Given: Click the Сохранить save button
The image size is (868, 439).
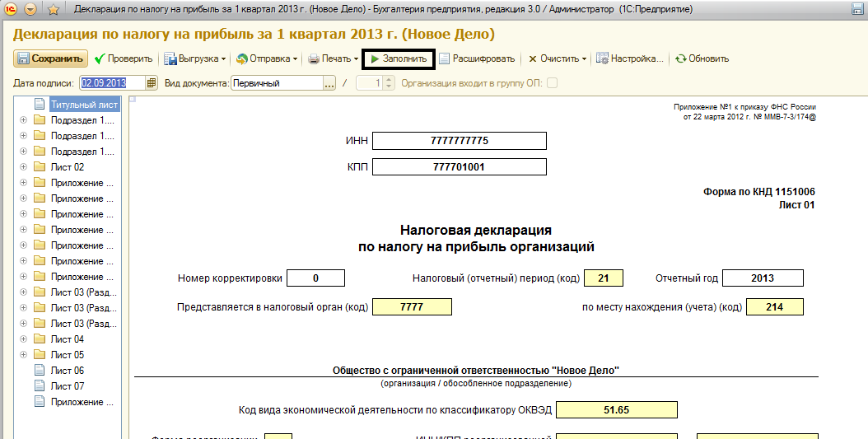Looking at the screenshot, I should (50, 58).
